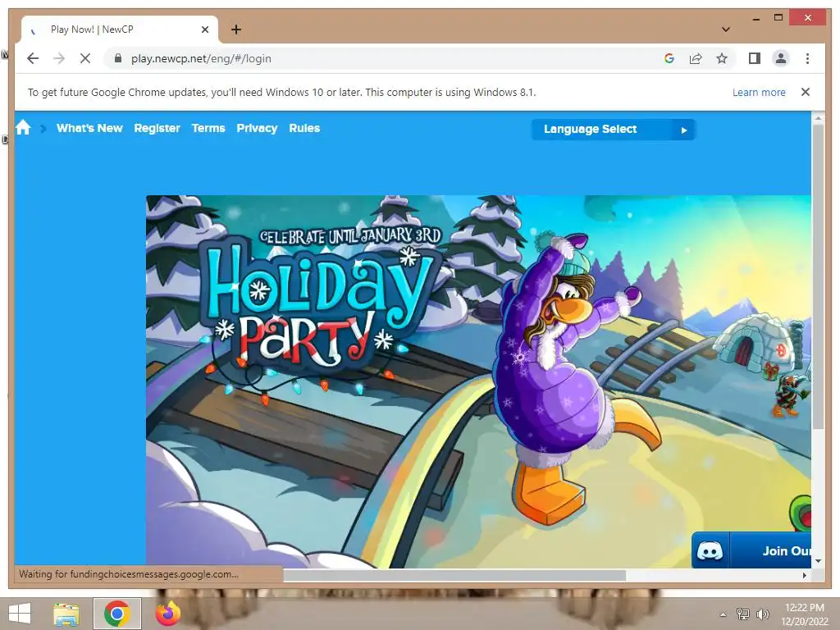
Task: Open the Register page
Action: tap(157, 128)
